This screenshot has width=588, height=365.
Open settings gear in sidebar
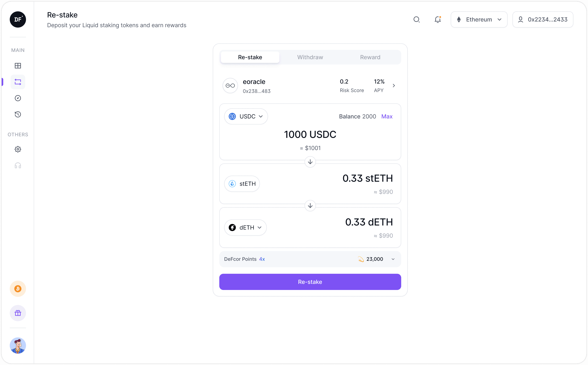(x=18, y=149)
